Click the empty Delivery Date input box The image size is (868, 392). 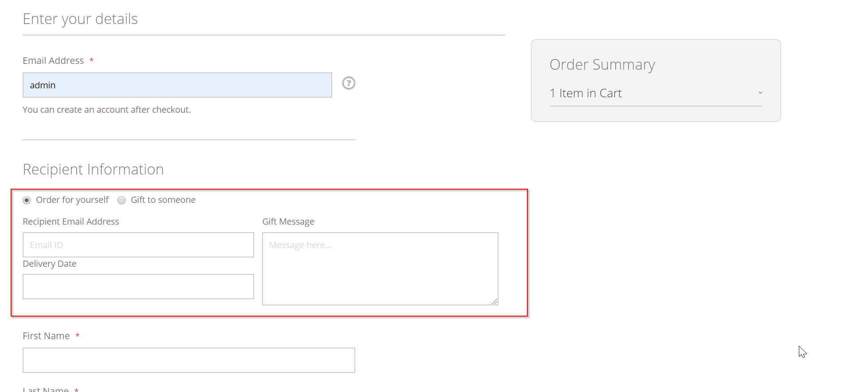(x=138, y=287)
